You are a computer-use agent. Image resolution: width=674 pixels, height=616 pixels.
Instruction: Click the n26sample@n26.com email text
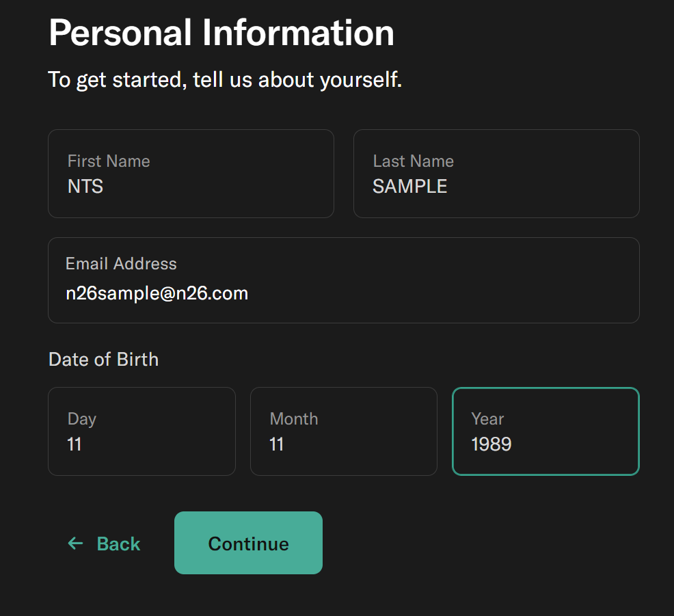click(x=157, y=294)
